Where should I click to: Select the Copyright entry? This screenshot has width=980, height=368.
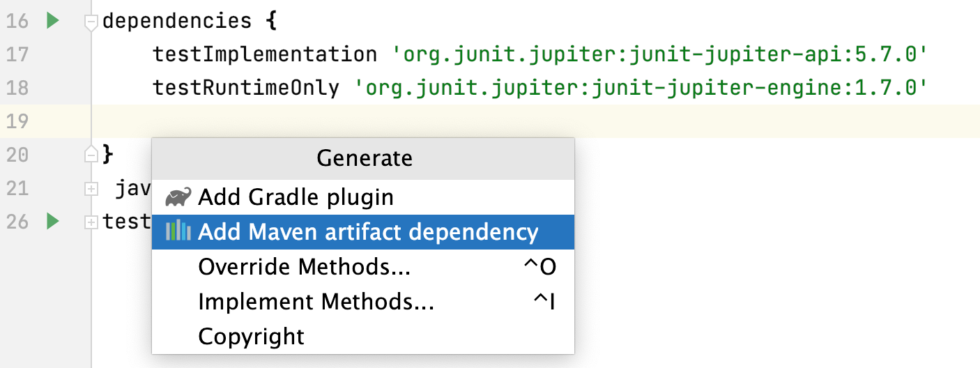pyautogui.click(x=363, y=337)
